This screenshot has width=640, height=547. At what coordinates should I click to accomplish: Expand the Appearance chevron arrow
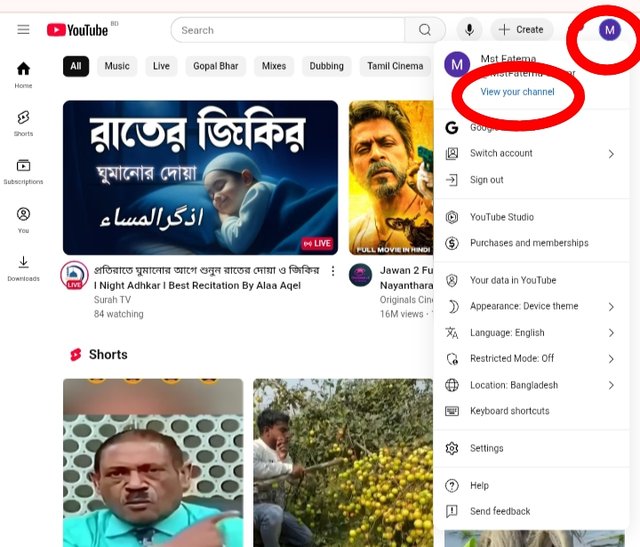[x=611, y=307]
